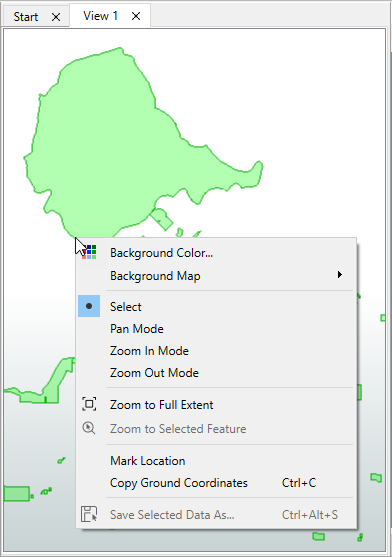Click the color grid icon beside Background Color
392x557 pixels.
click(x=89, y=252)
